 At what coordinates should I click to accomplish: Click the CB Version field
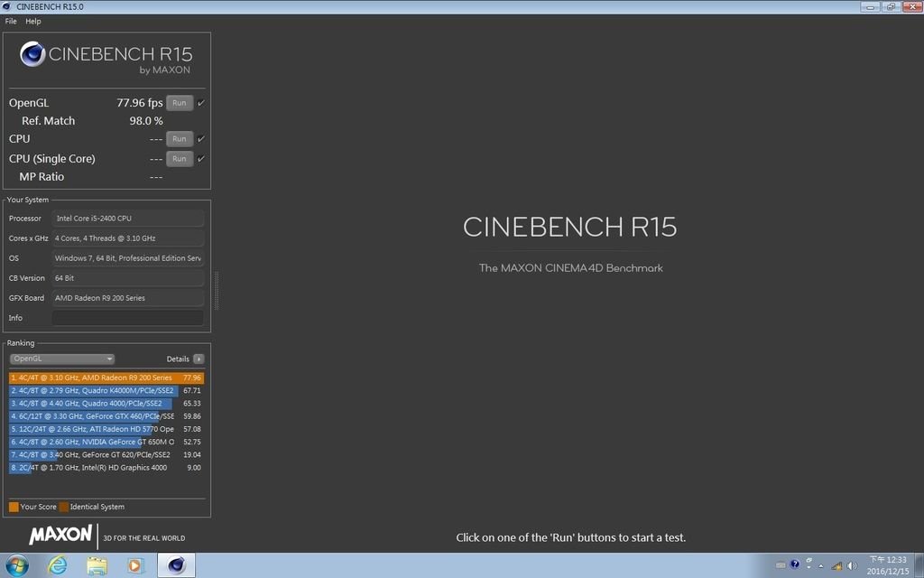point(128,278)
